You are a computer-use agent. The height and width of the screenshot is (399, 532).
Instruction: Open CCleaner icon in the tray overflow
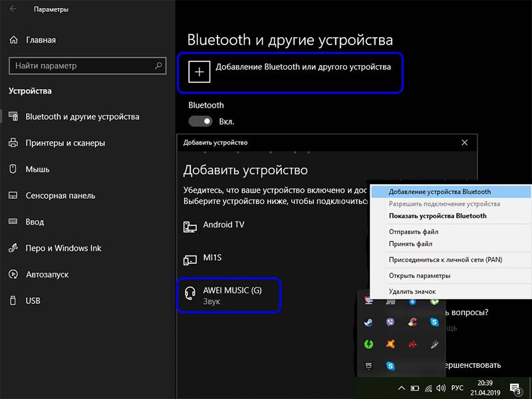412,322
